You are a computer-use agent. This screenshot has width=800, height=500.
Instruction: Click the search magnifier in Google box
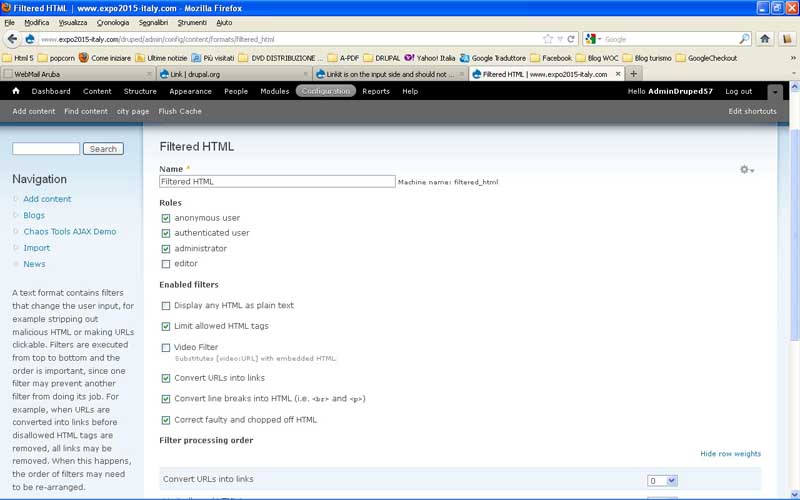point(744,39)
